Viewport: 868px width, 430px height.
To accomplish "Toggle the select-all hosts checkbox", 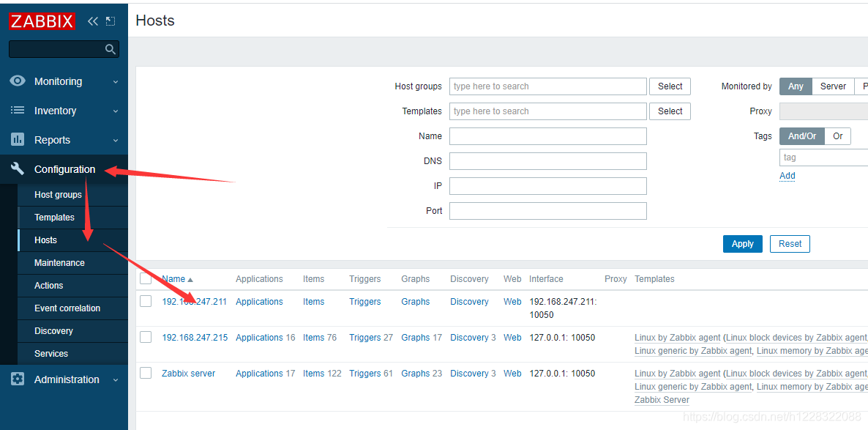I will (146, 278).
